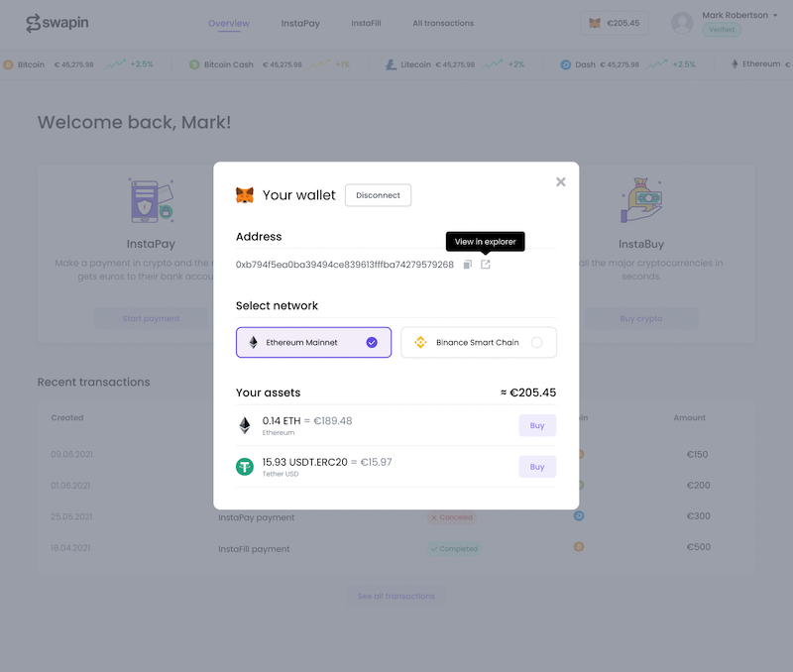Buy more USDT.ERC20
The width and height of the screenshot is (793, 672).
[x=537, y=467]
